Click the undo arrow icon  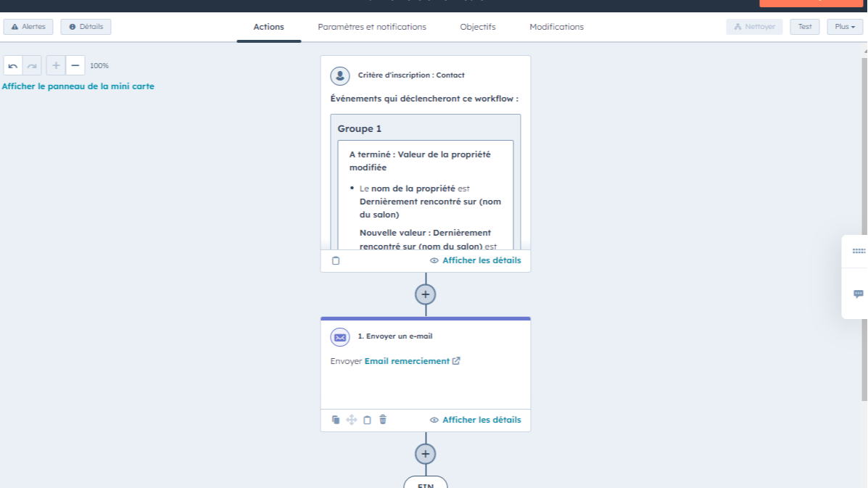(13, 65)
